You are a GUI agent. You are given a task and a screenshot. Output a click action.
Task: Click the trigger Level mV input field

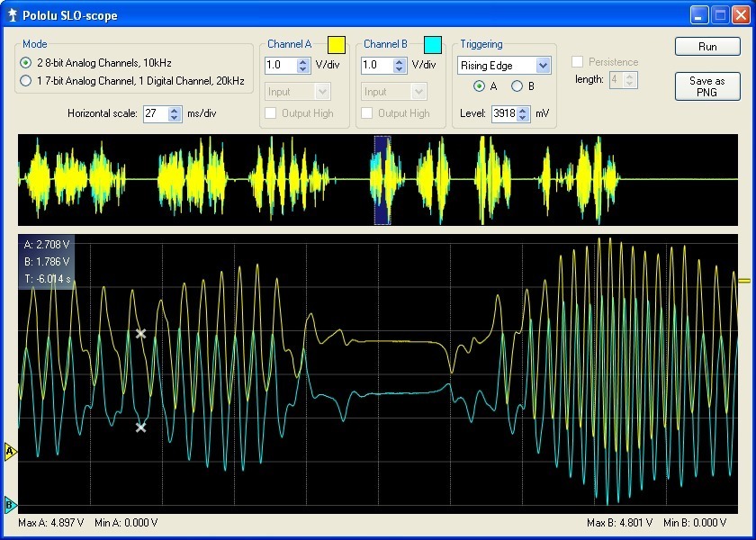pyautogui.click(x=503, y=113)
